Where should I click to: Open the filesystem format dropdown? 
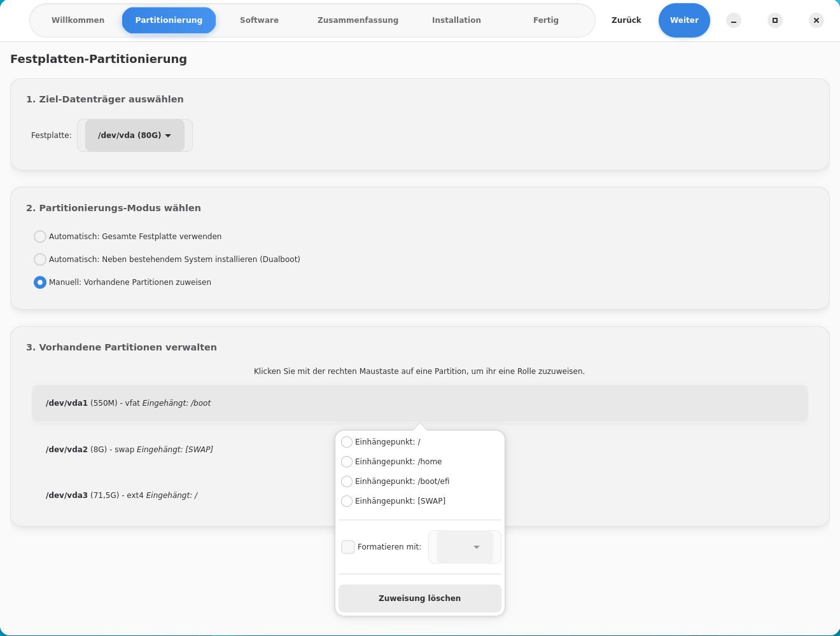tap(465, 547)
